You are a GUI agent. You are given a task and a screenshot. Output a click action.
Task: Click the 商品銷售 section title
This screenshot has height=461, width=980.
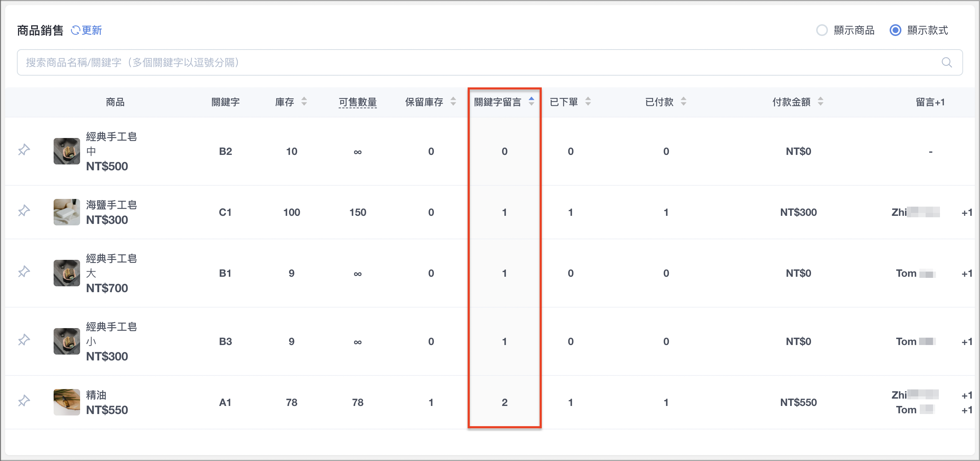point(40,30)
